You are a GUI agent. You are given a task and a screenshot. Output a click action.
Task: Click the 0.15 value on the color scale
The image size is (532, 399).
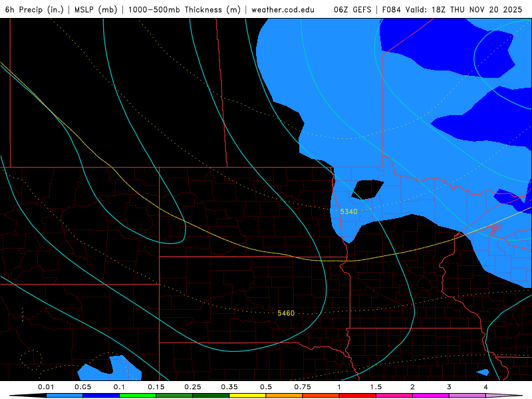coord(156,387)
